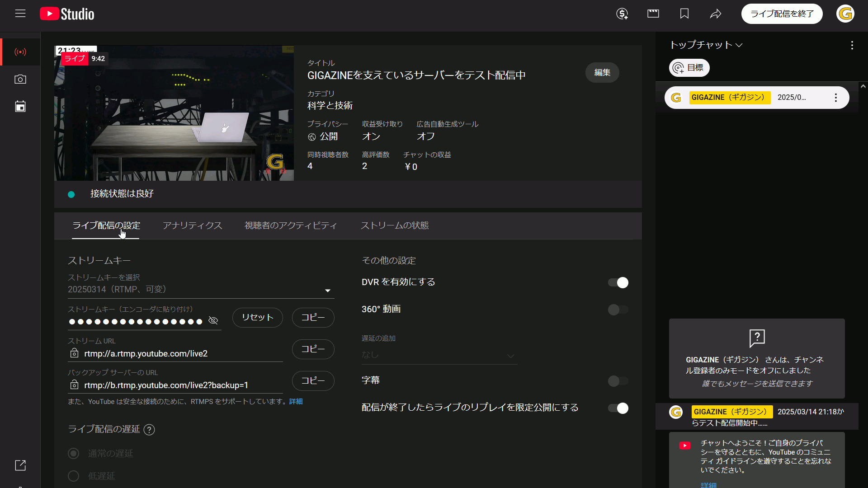Image resolution: width=868 pixels, height=488 pixels.
Task: Click the lock icon beside backup server URL
Action: point(75,385)
